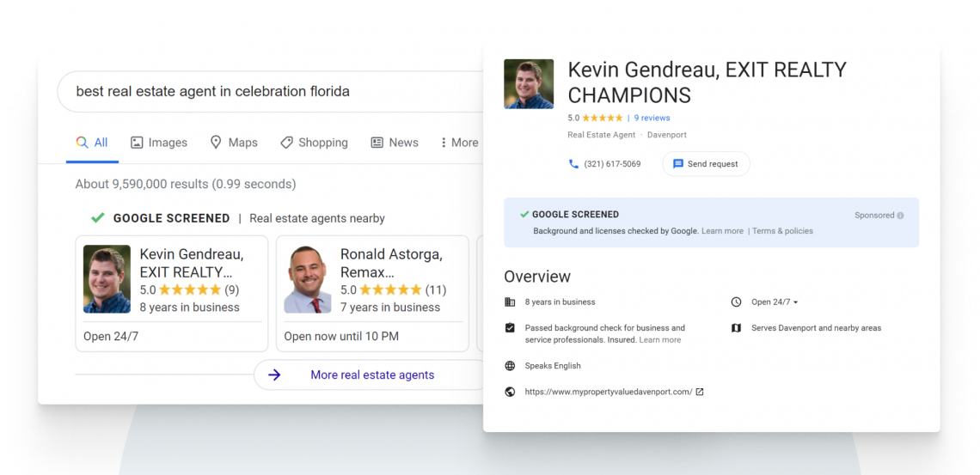Image resolution: width=980 pixels, height=475 pixels.
Task: Select the All search tab
Action: point(92,143)
